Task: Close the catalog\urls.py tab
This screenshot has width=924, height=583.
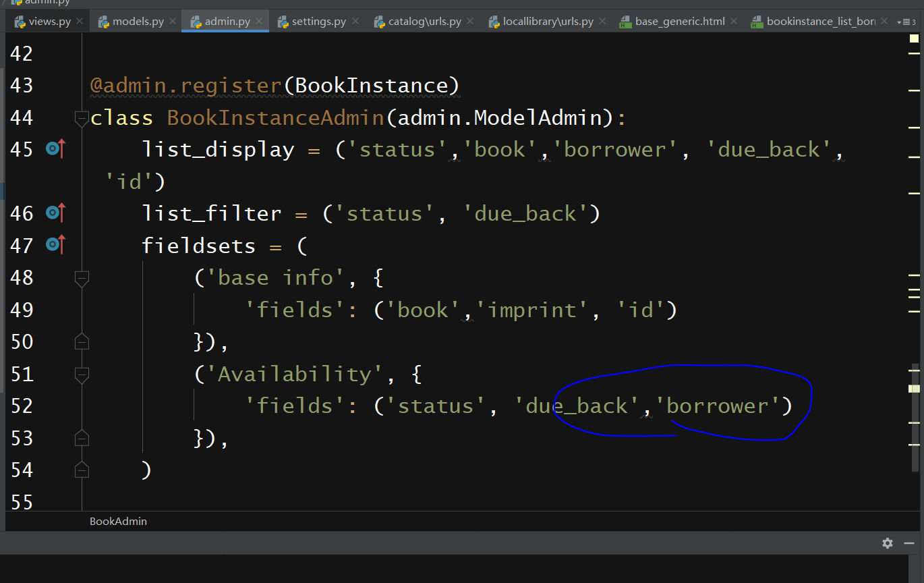Action: (x=470, y=22)
